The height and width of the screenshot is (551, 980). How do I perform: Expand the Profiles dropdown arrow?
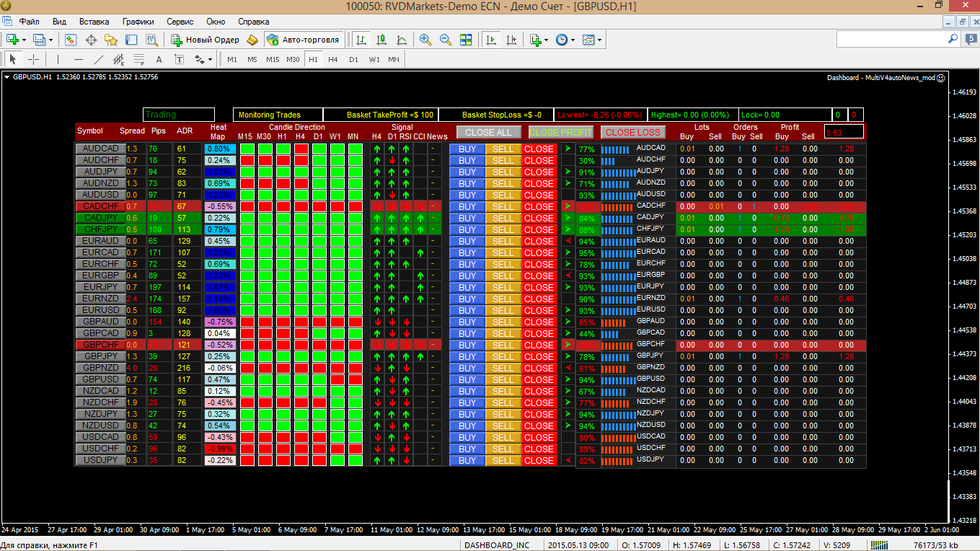[x=51, y=40]
